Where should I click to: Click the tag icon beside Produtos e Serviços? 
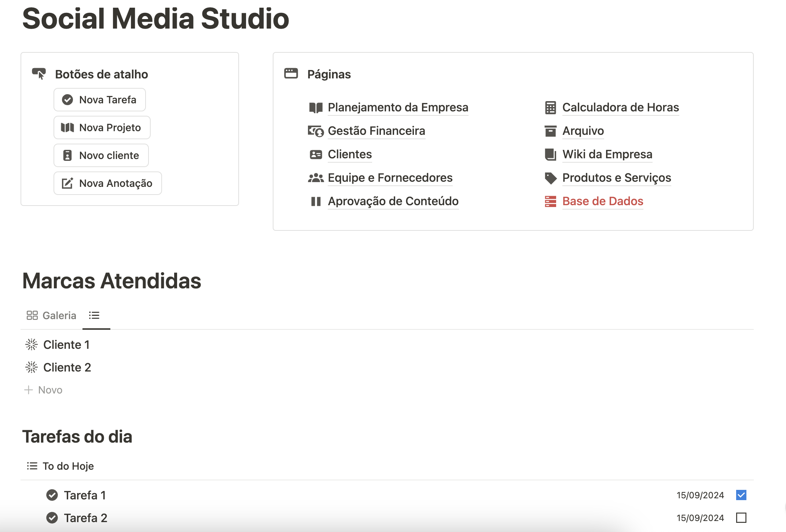550,178
